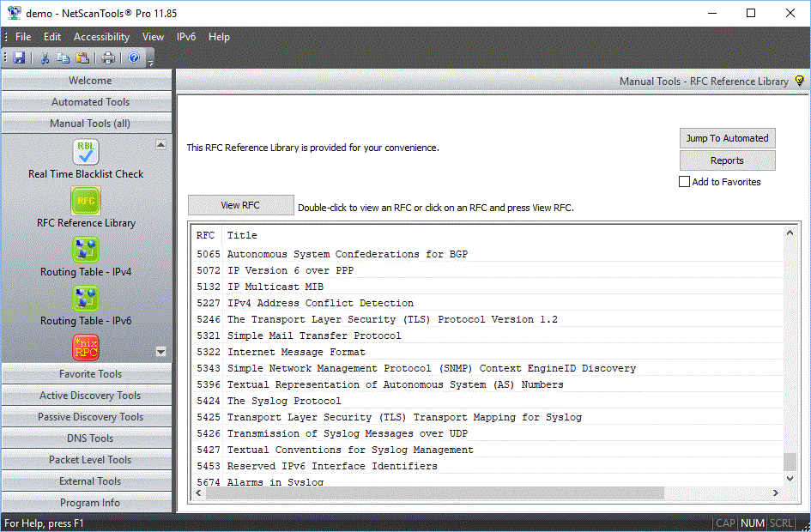Screen dimensions: 811x532
Task: Expand the Active Discovery Tools panel
Action: pos(87,396)
